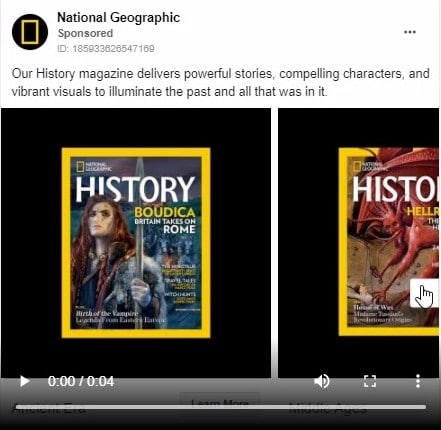Click the Ancient Era card title
The height and width of the screenshot is (430, 441).
pyautogui.click(x=48, y=408)
